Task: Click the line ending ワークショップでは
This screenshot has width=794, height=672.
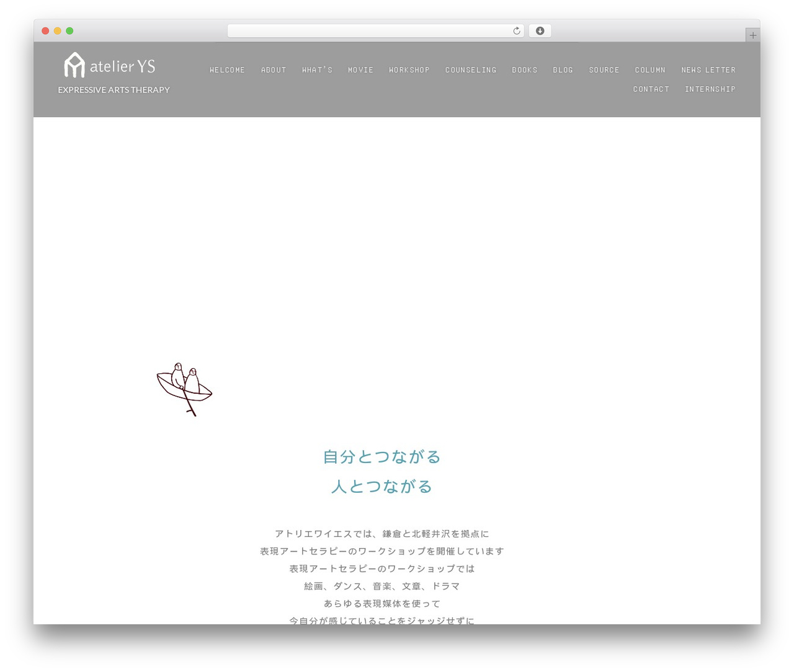Action: (381, 568)
